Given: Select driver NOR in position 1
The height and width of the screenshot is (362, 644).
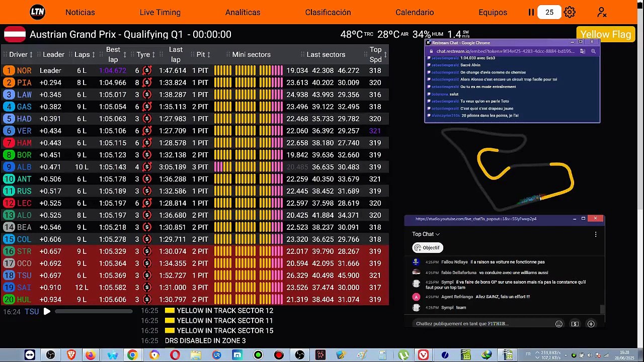Looking at the screenshot, I should pos(195,70).
